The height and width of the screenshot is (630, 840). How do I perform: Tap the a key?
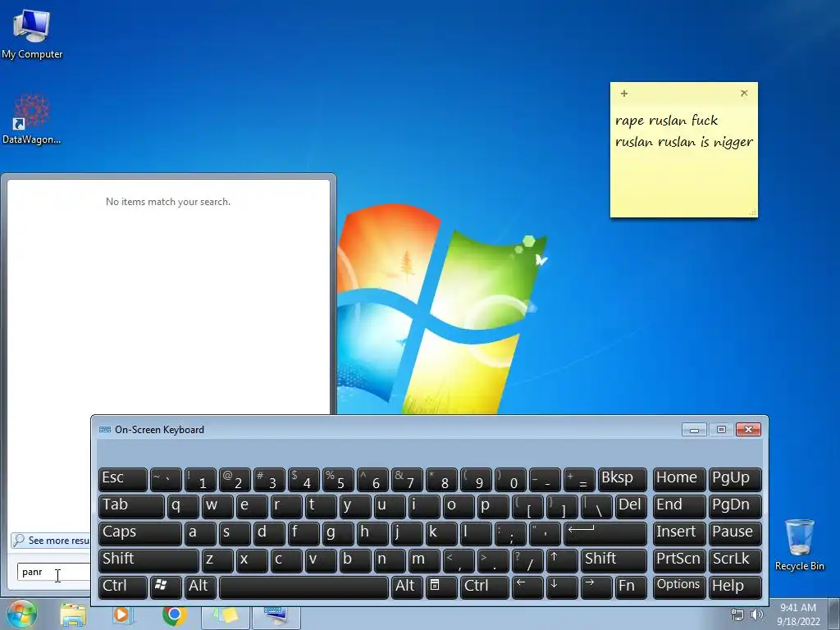[200, 533]
